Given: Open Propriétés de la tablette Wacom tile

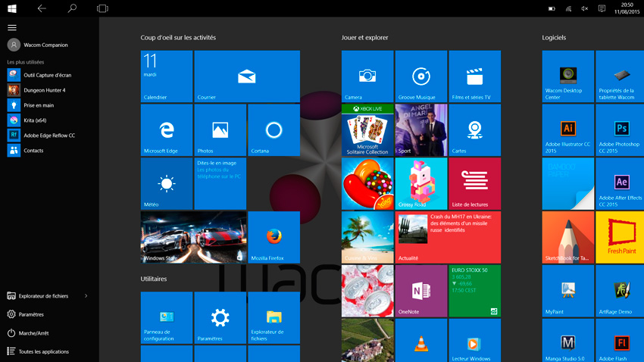Looking at the screenshot, I should pyautogui.click(x=620, y=76).
